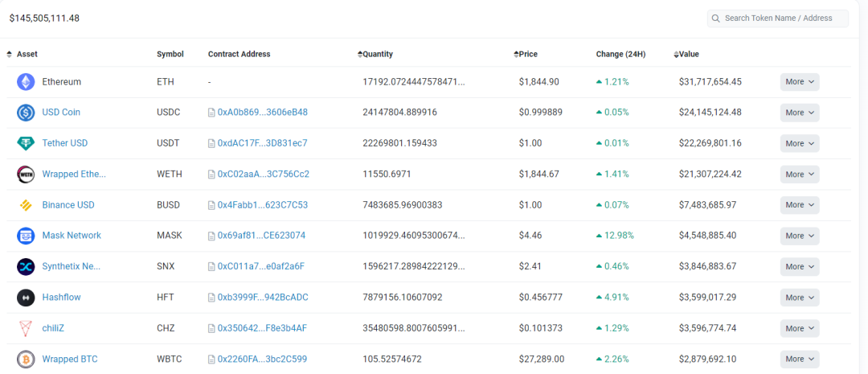Open the Mask Network asset link
The width and height of the screenshot is (868, 374).
click(x=72, y=236)
